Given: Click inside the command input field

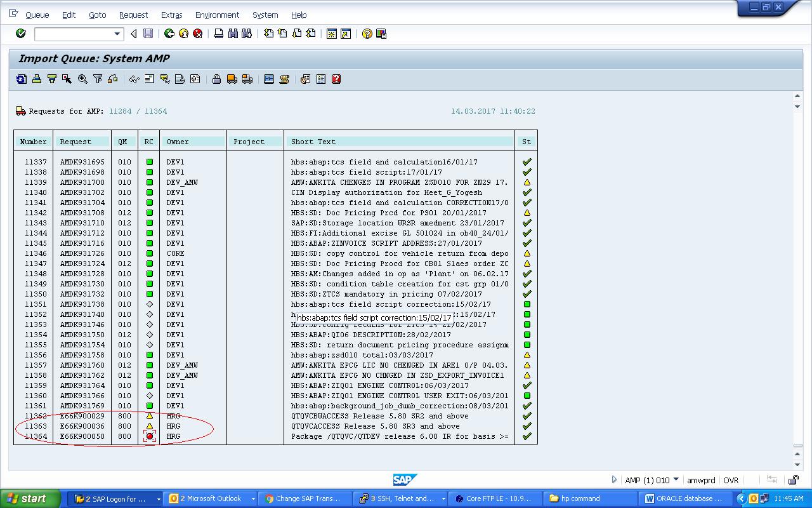Looking at the screenshot, I should [x=74, y=34].
